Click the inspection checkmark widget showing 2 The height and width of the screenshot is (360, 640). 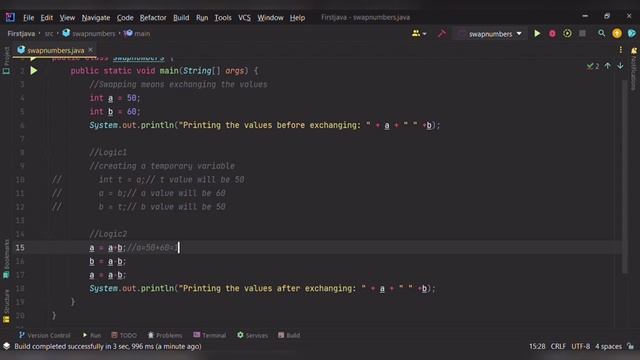tap(593, 66)
